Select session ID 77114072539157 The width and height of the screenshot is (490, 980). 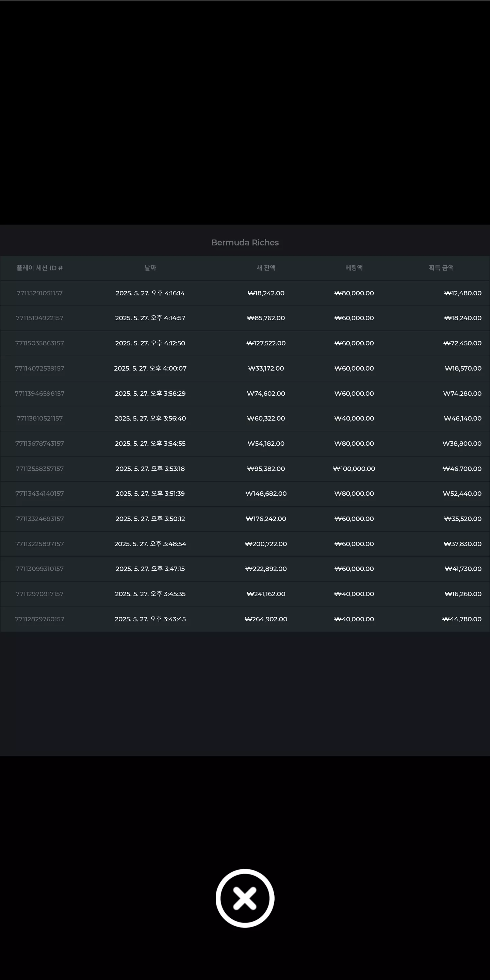click(39, 368)
